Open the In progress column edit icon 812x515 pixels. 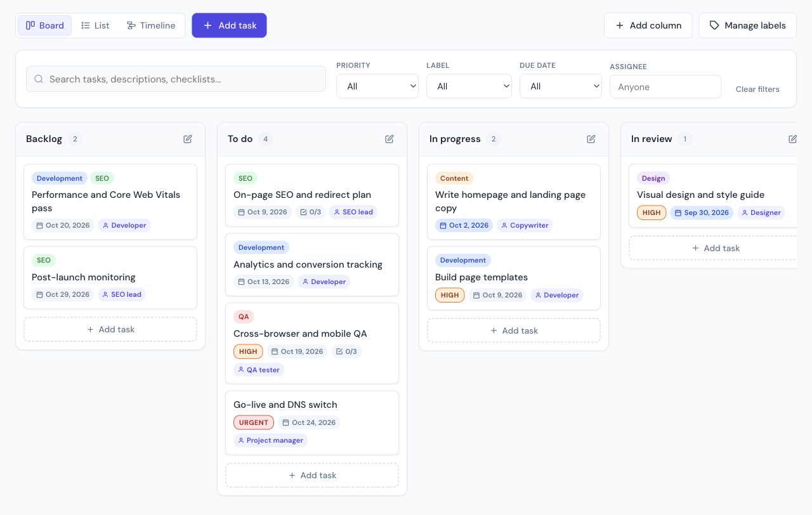(591, 139)
